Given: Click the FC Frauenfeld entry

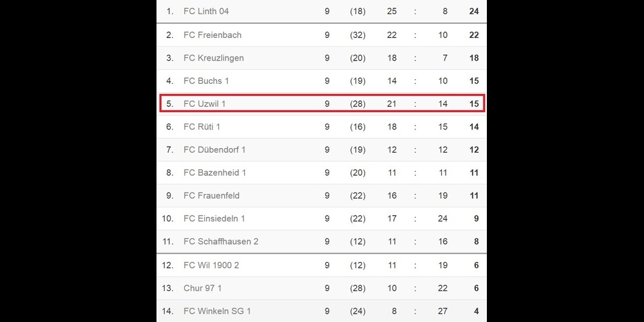Looking at the screenshot, I should click(x=212, y=196).
